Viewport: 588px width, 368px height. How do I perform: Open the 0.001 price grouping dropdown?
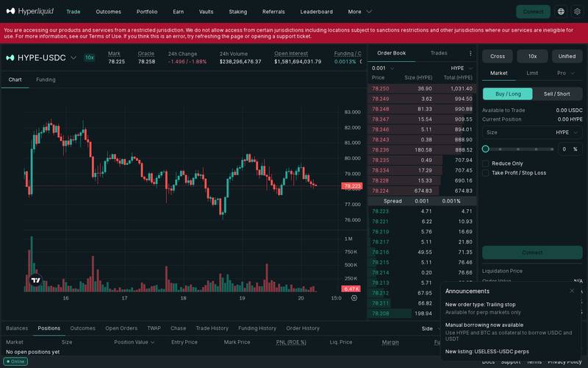(x=383, y=68)
